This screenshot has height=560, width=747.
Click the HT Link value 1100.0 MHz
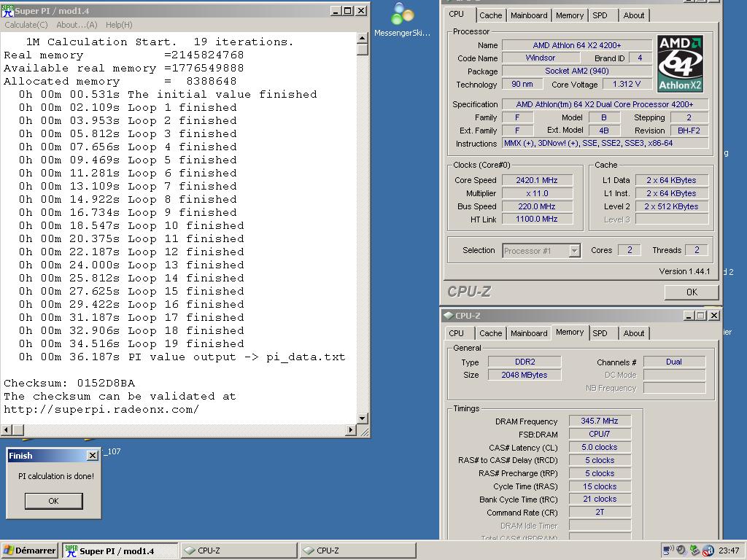(537, 219)
